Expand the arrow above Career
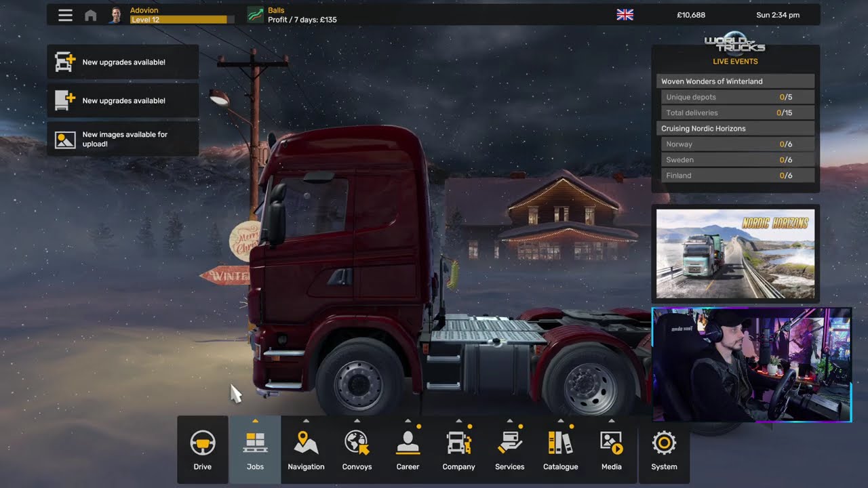Viewport: 868px width, 488px height. click(408, 421)
